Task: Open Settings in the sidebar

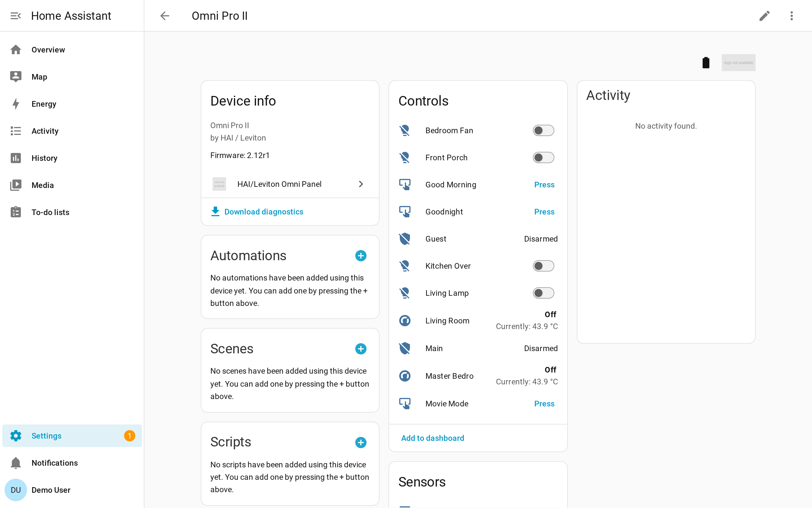Action: (72, 436)
